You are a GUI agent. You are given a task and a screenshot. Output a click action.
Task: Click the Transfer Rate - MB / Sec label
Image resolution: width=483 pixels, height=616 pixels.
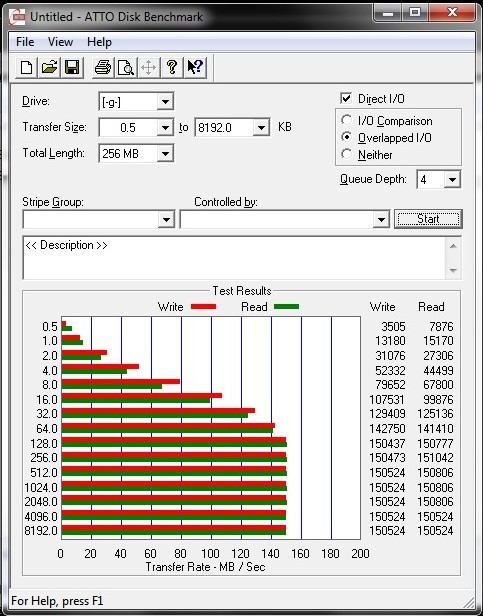pos(205,567)
